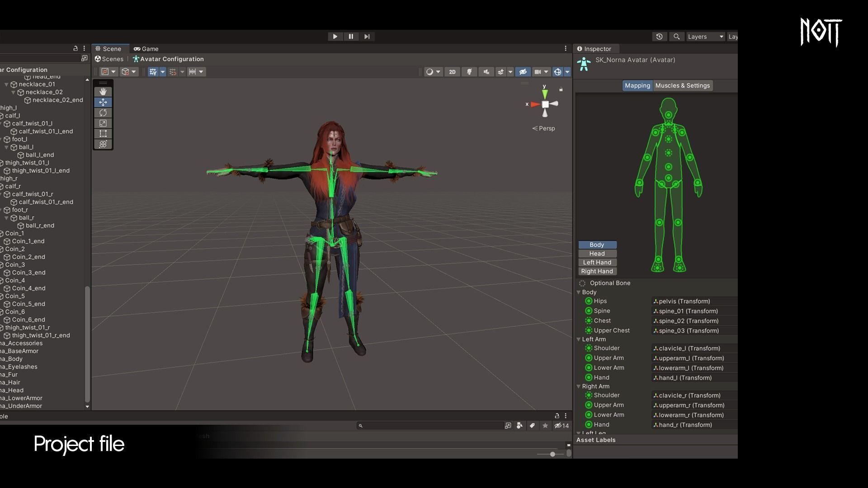Viewport: 868px width, 488px height.
Task: Click the Hierarchy vertical scrollbar
Action: coord(87,343)
